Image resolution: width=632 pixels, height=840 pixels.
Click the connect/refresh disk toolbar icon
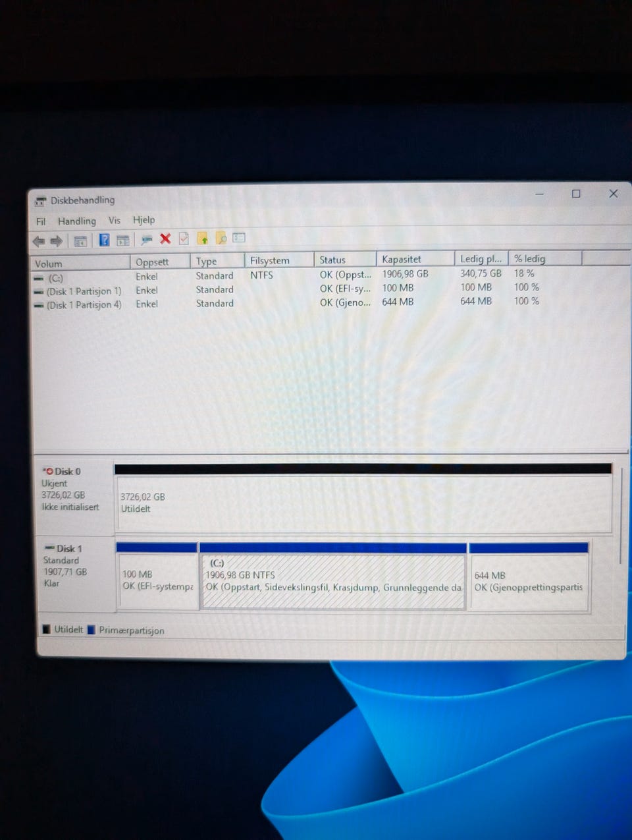[147, 240]
